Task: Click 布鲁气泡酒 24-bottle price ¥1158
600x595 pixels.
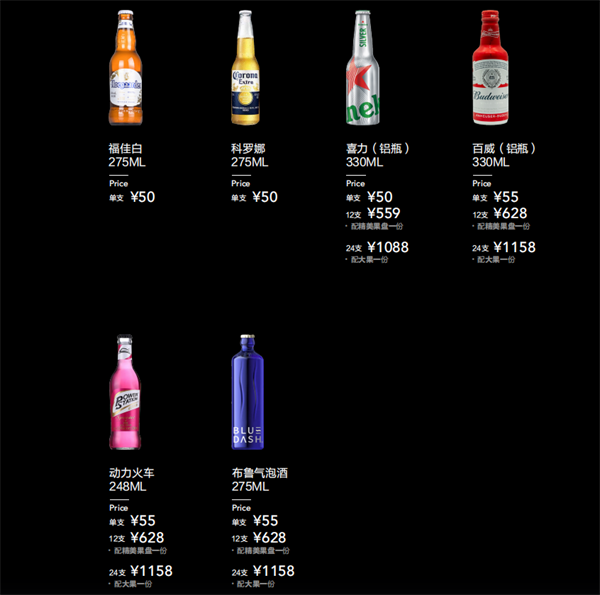Action: click(x=274, y=571)
